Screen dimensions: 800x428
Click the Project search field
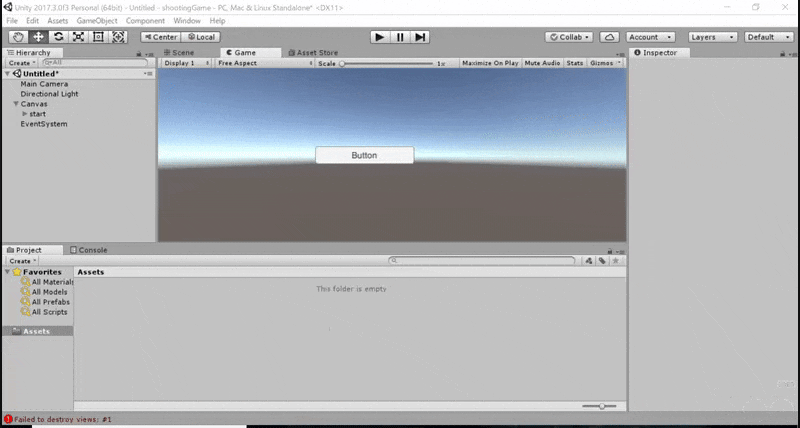coord(482,261)
